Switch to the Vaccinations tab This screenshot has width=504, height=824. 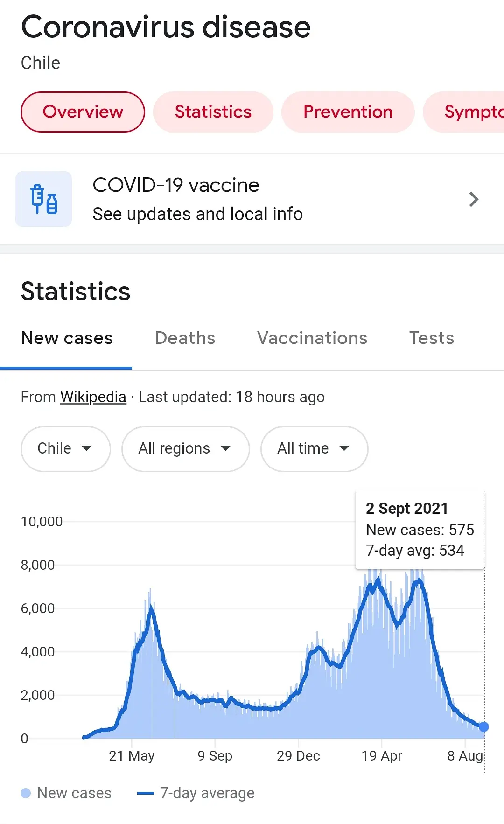[312, 338]
